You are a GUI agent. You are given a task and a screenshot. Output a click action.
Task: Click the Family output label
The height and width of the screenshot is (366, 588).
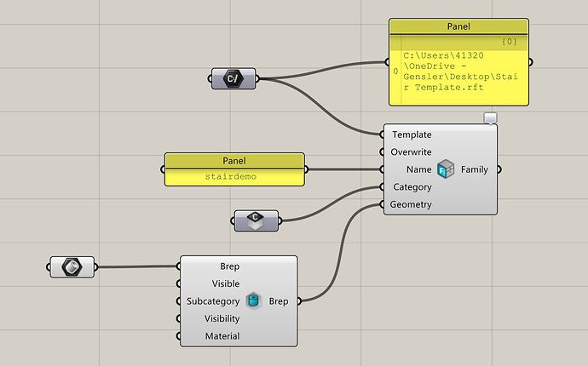(x=475, y=169)
